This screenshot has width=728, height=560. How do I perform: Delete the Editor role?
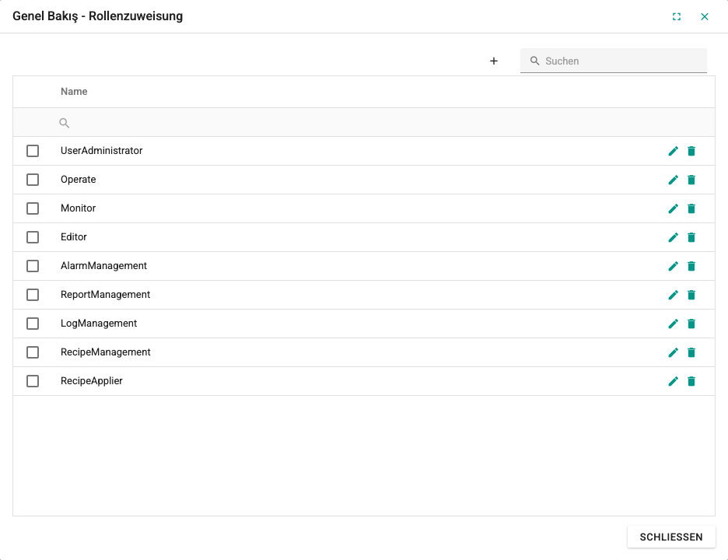[x=691, y=237]
